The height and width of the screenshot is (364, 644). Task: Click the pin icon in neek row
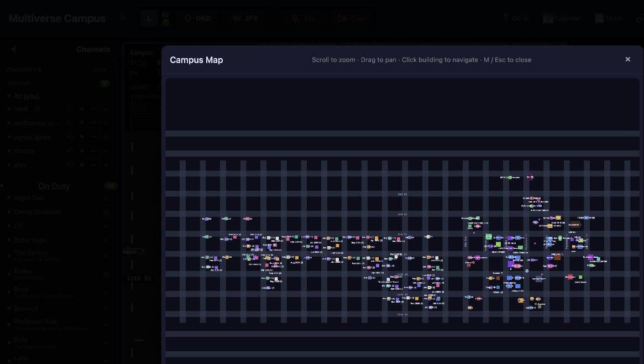pos(82,109)
